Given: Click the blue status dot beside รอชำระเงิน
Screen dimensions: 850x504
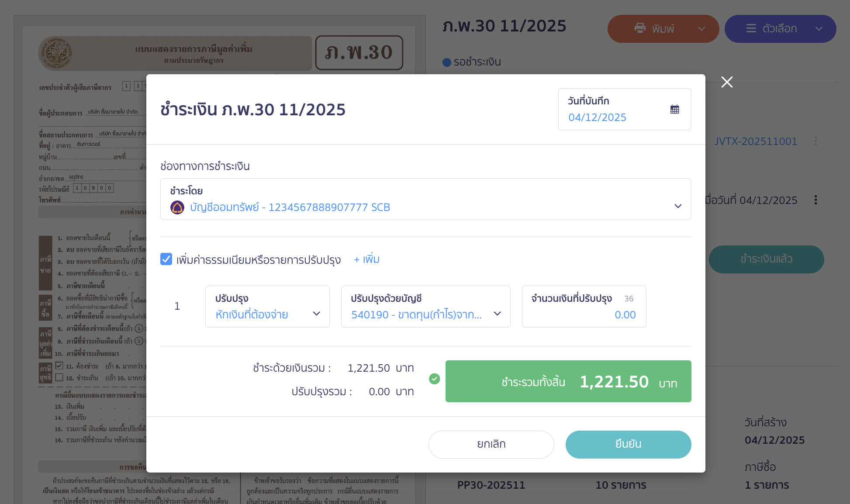Looking at the screenshot, I should point(447,62).
